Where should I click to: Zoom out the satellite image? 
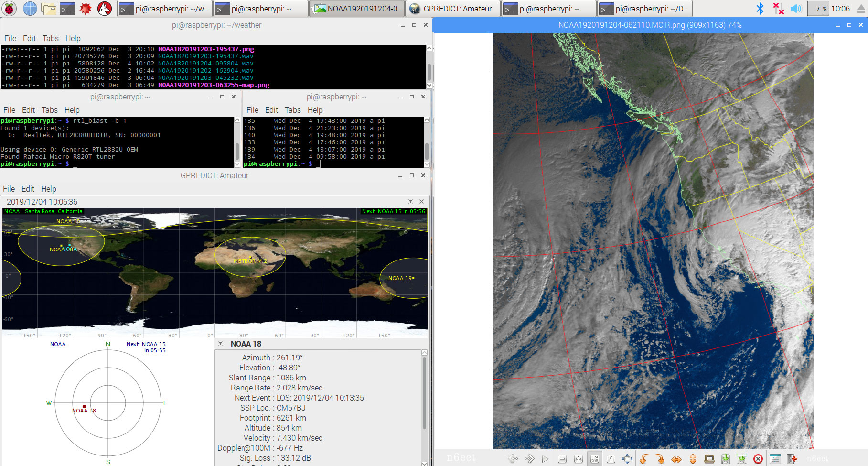pos(562,459)
